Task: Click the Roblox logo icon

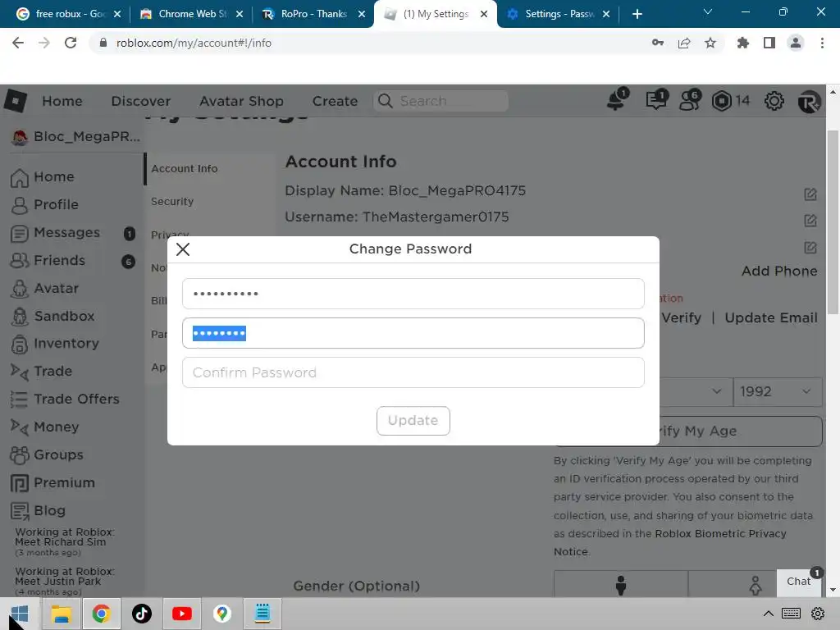Action: (15, 100)
